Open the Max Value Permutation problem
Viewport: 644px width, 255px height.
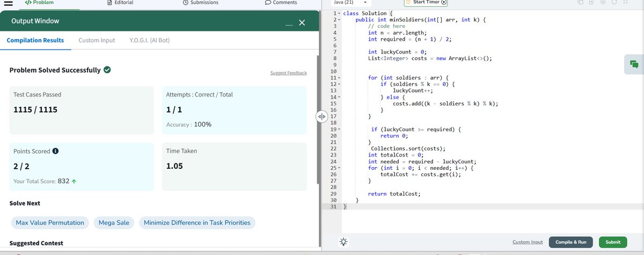50,222
